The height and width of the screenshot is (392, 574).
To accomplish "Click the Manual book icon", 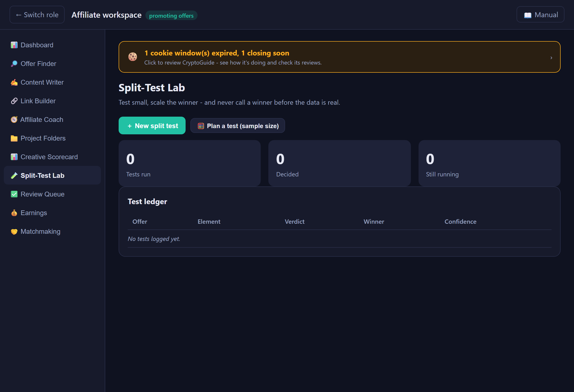I will pos(528,15).
